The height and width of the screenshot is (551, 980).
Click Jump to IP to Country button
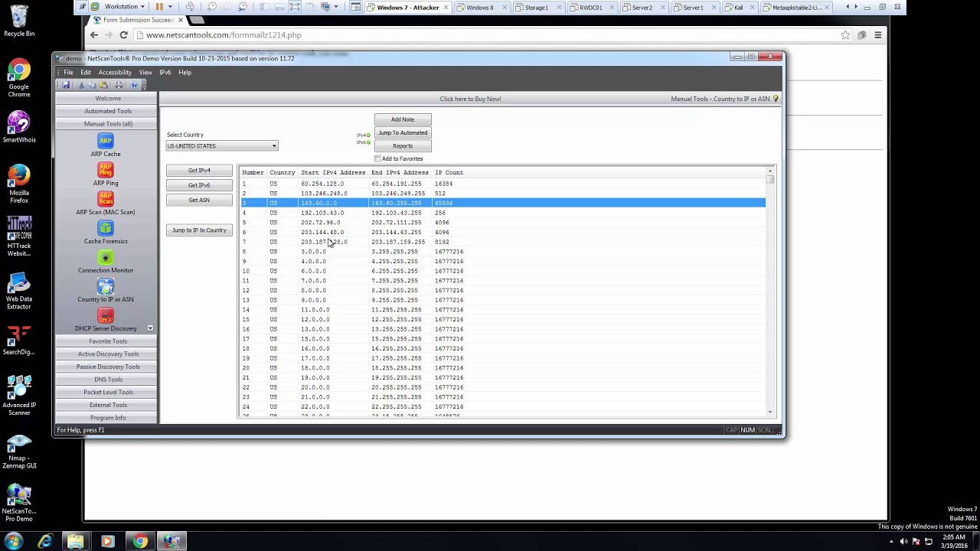coord(199,230)
